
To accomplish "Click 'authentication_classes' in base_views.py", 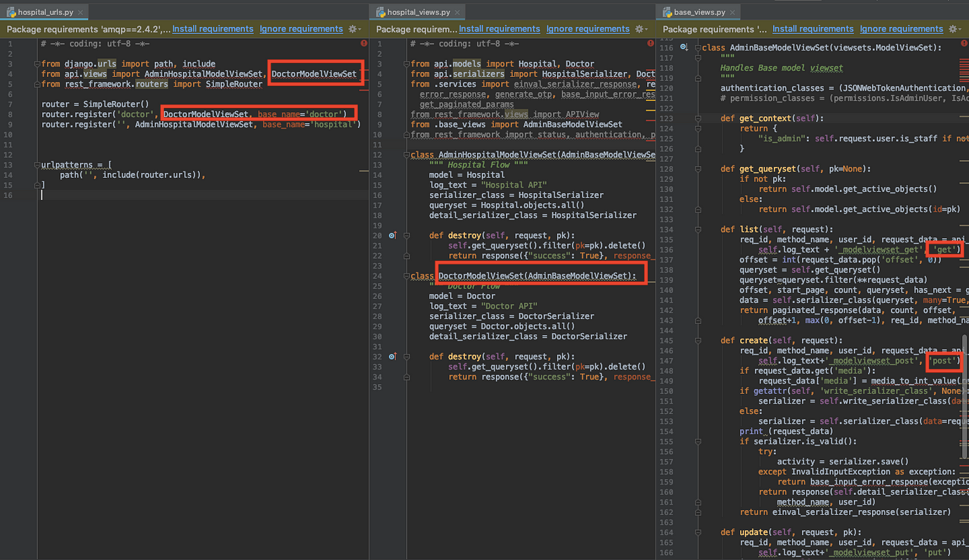I will pos(770,88).
